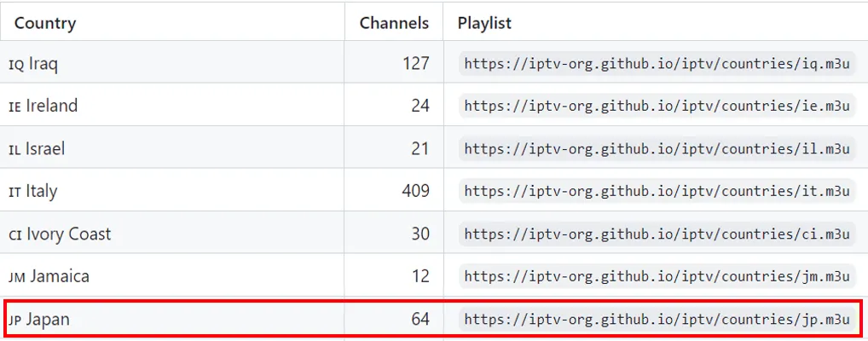868x341 pixels.
Task: Click the ci.m3u playlist URL
Action: pos(657,234)
